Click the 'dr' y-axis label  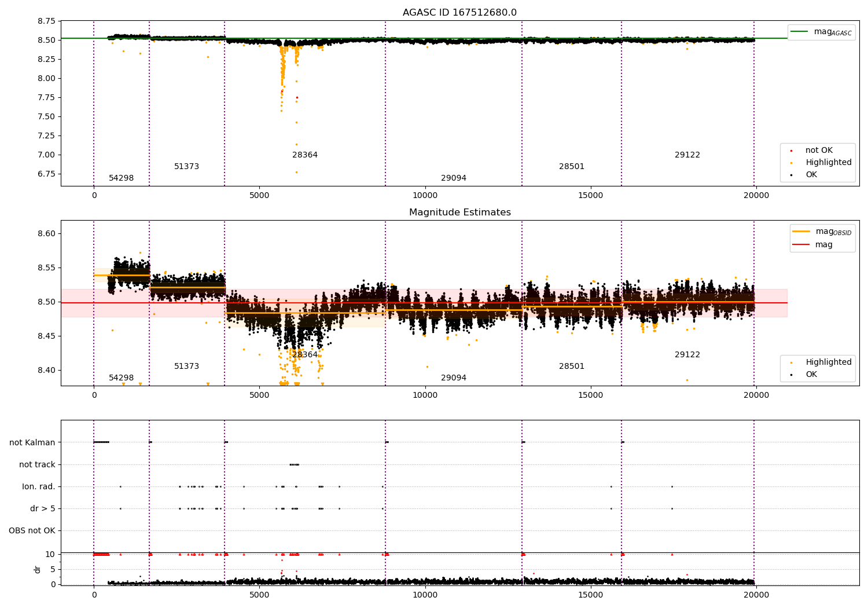coord(38,569)
